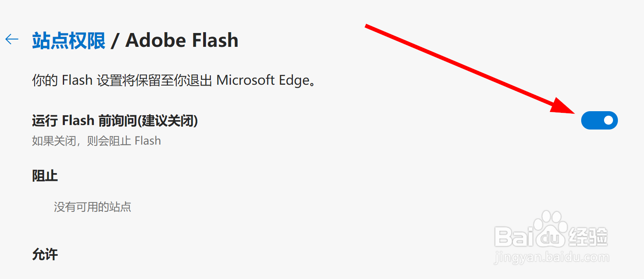The image size is (644, 279).
Task: Click the Adobe Flash page title
Action: tap(182, 40)
